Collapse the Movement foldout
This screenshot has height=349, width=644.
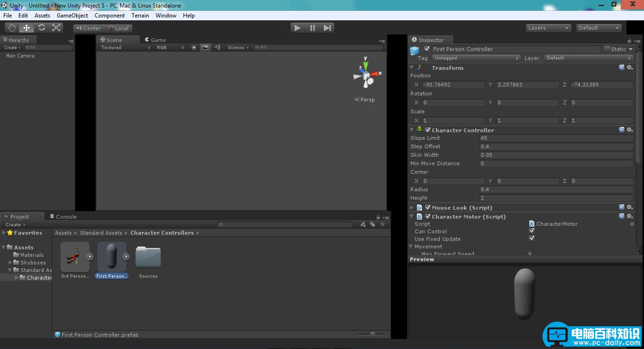pyautogui.click(x=411, y=246)
